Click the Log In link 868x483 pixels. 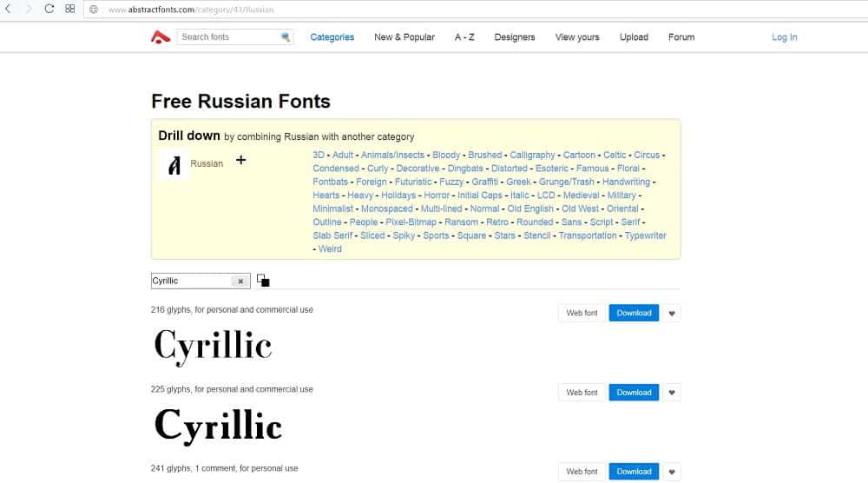pos(785,37)
